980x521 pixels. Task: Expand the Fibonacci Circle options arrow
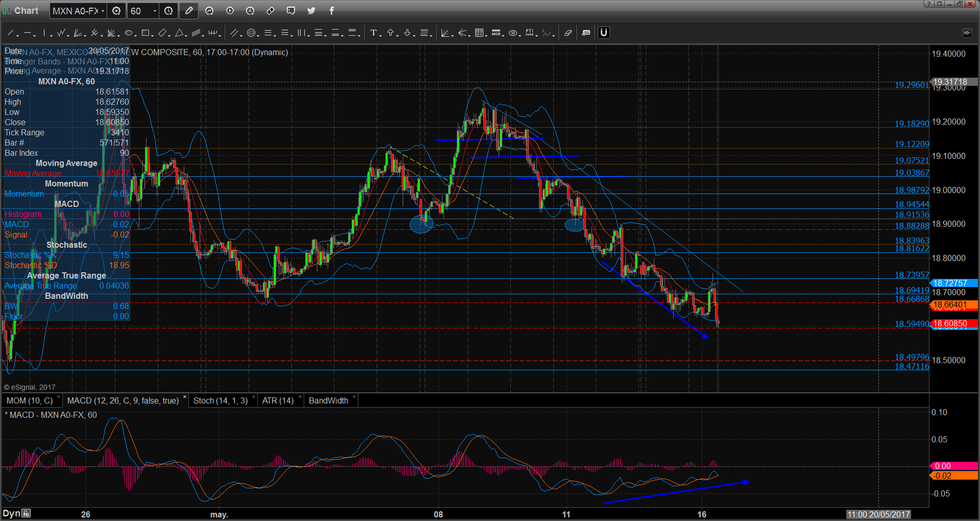(x=258, y=35)
